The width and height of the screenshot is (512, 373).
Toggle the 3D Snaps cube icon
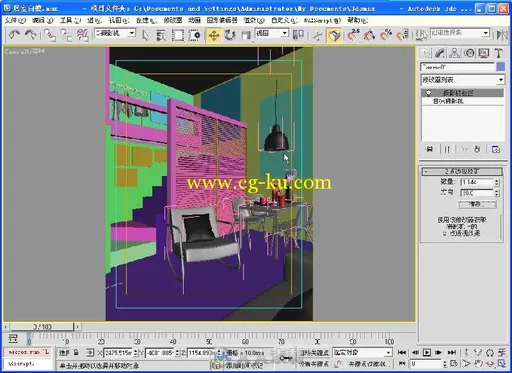click(x=335, y=35)
